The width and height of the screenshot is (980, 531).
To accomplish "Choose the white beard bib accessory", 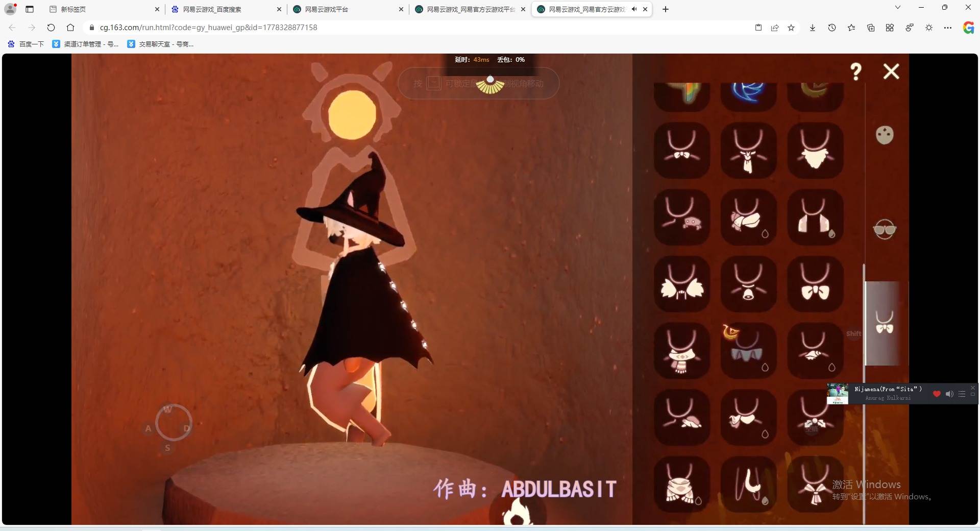I will [815, 150].
